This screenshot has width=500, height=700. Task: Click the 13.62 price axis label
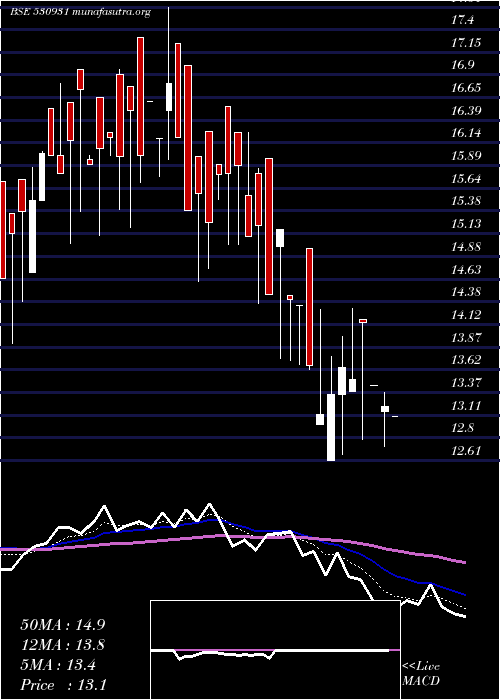[466, 360]
